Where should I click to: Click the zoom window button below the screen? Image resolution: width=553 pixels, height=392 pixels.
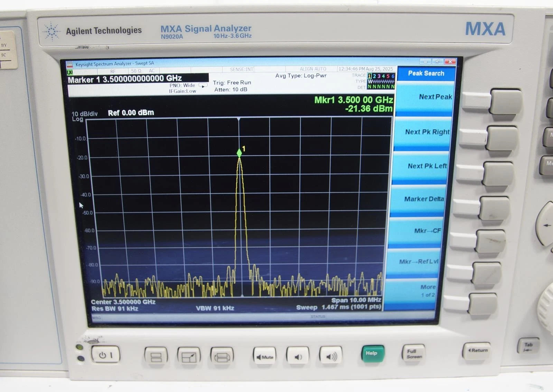tap(189, 356)
